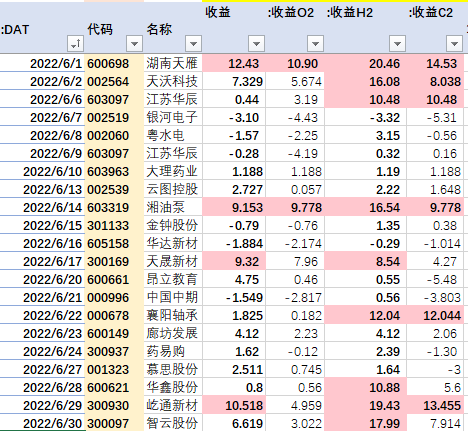The width and height of the screenshot is (468, 431).
Task: Select name cell 智云股份
Action: (173, 423)
